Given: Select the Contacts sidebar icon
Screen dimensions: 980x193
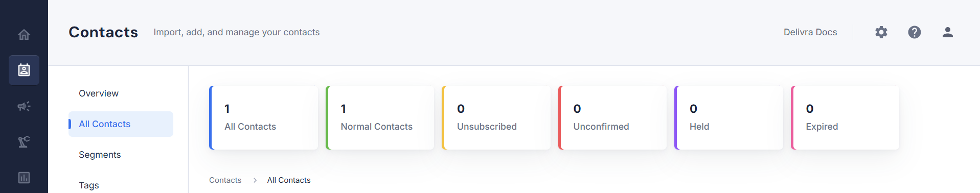Looking at the screenshot, I should [x=24, y=70].
